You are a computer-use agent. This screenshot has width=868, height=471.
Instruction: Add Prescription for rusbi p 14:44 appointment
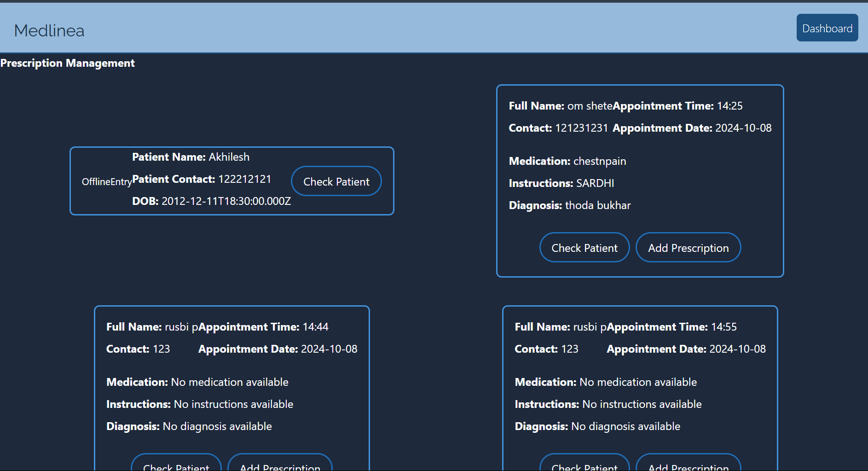[x=280, y=463]
